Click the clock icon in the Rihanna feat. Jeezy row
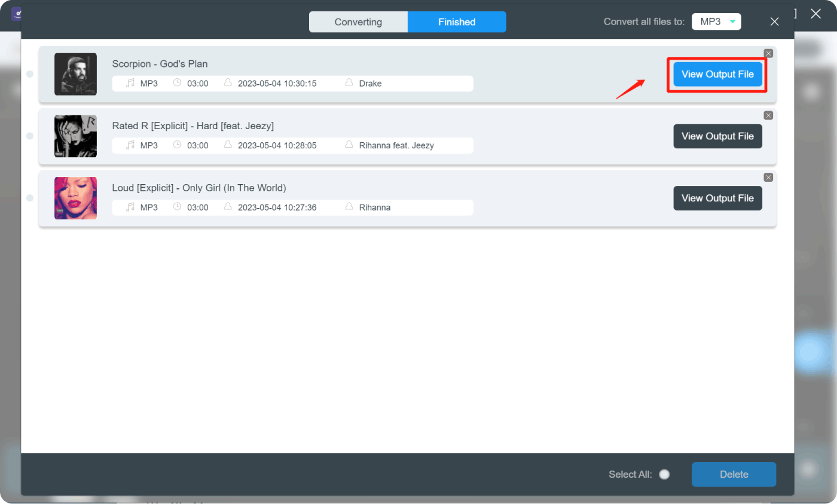 [177, 145]
